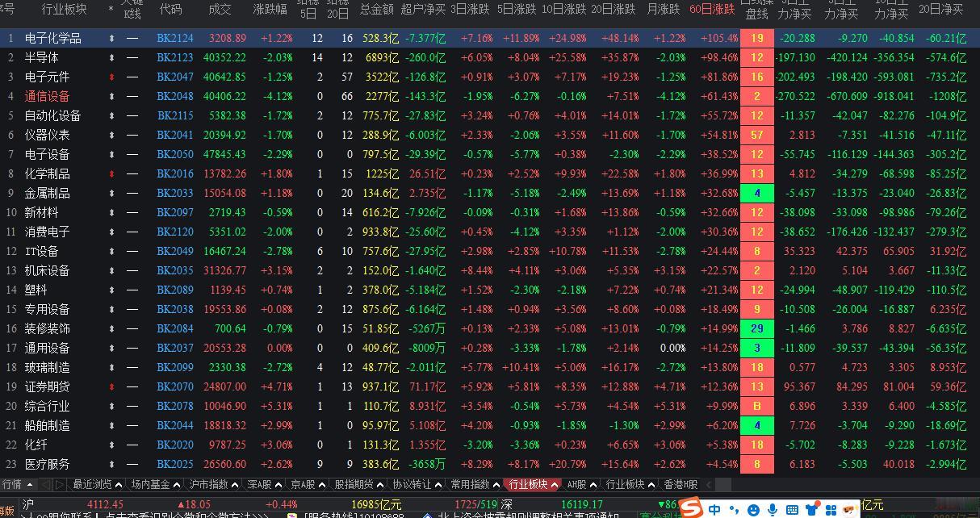Open the Sogou emoji panel icon
This screenshot has width=980, height=518.
[753, 509]
